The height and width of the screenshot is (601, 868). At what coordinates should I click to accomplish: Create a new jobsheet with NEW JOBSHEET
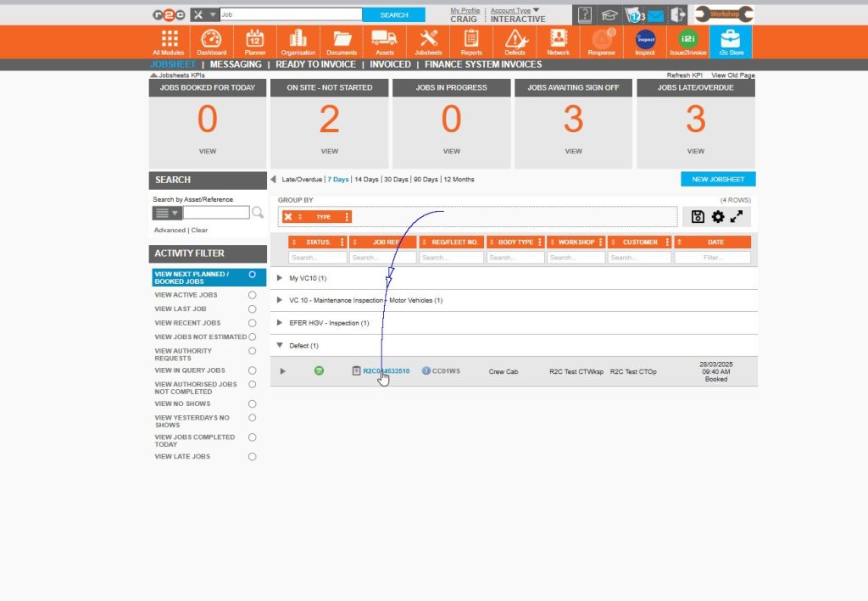coord(718,179)
